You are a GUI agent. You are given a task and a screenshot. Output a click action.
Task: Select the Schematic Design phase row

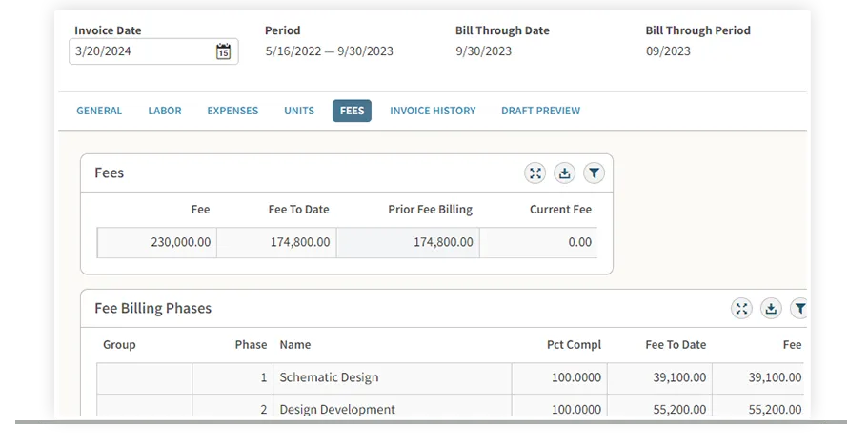tap(329, 377)
